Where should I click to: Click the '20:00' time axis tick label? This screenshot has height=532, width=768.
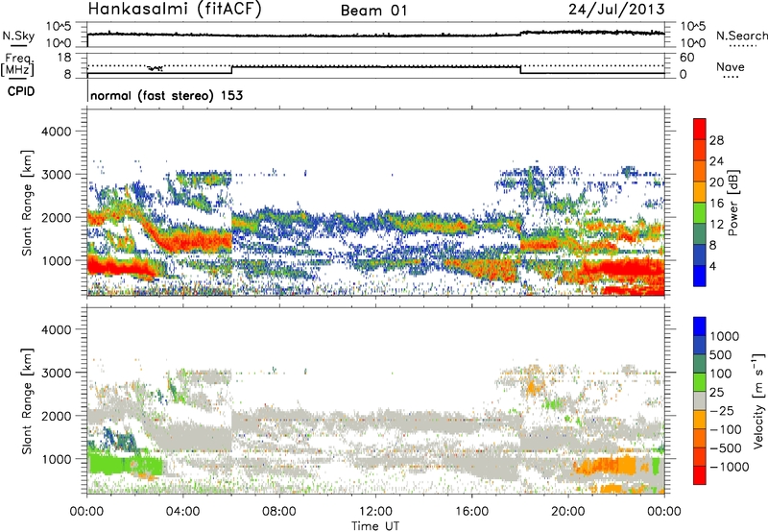(567, 512)
